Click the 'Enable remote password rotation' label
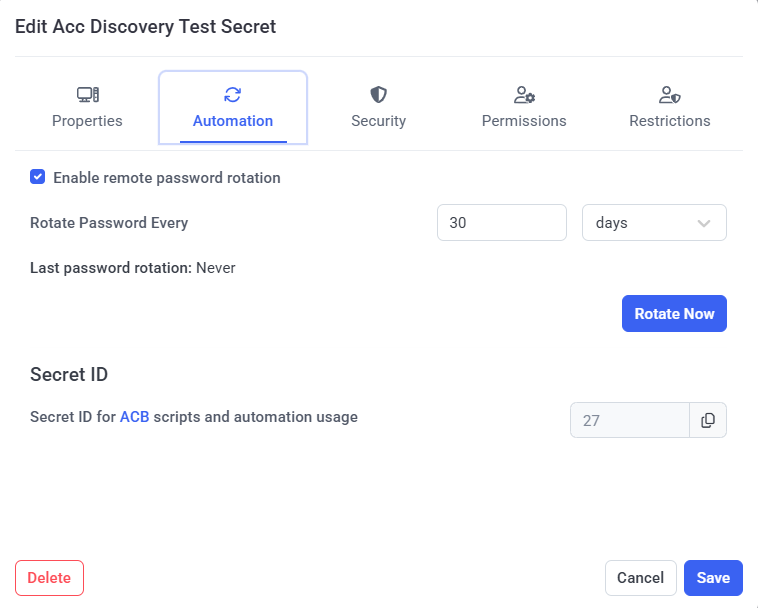758x608 pixels. pyautogui.click(x=166, y=178)
